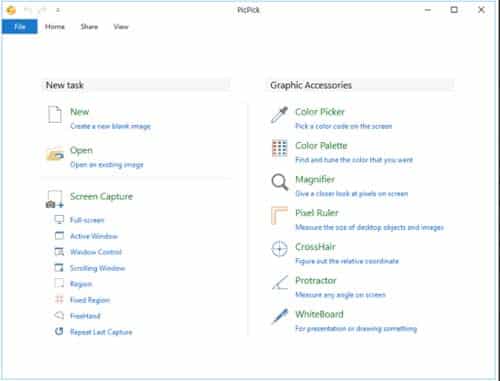
Task: Click the Undo arrow in the title bar
Action: pyautogui.click(x=28, y=10)
